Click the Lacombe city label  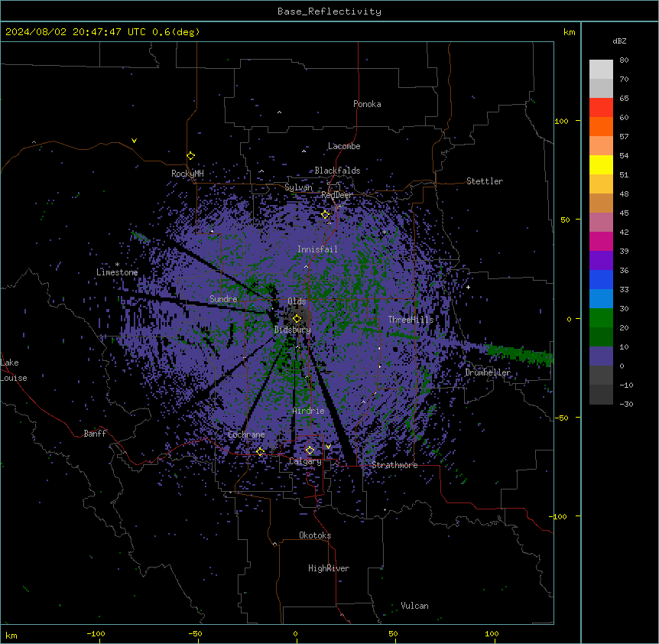pyautogui.click(x=344, y=146)
